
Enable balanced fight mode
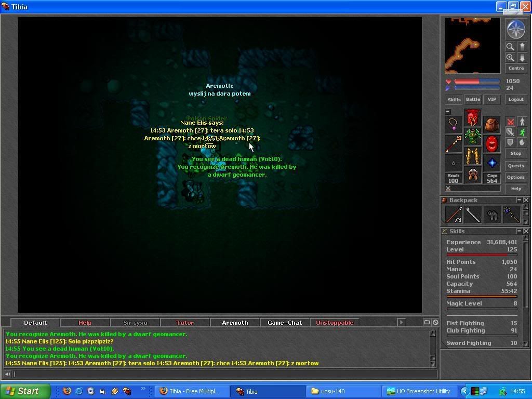tap(510, 132)
